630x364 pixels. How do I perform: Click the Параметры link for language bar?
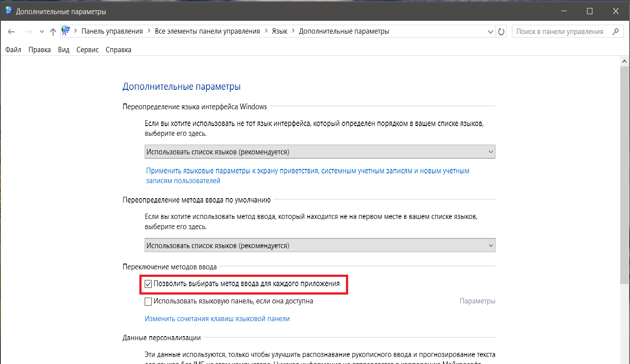478,301
